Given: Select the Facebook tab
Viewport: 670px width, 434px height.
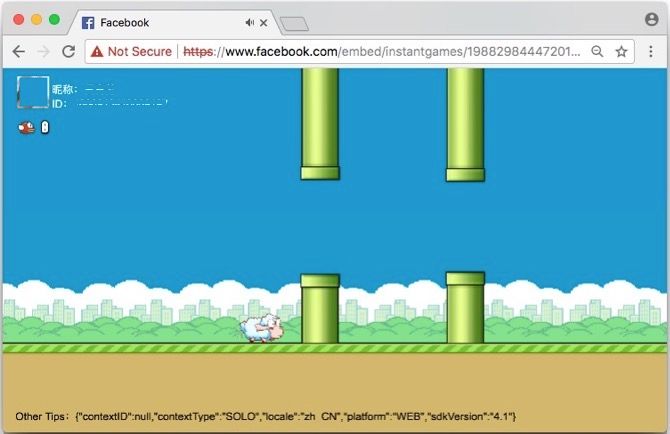Looking at the screenshot, I should [174, 23].
